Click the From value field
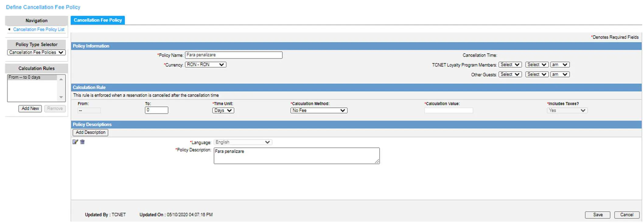 [x=89, y=110]
